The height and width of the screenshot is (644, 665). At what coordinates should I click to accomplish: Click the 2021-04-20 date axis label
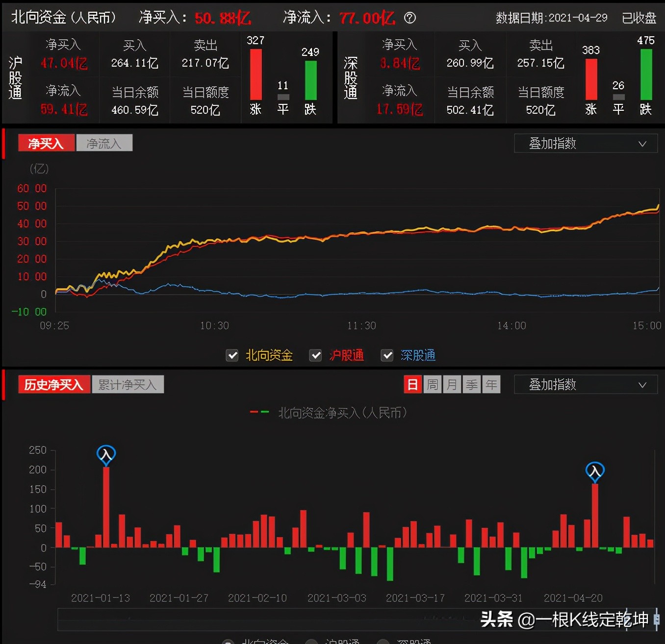(573, 598)
